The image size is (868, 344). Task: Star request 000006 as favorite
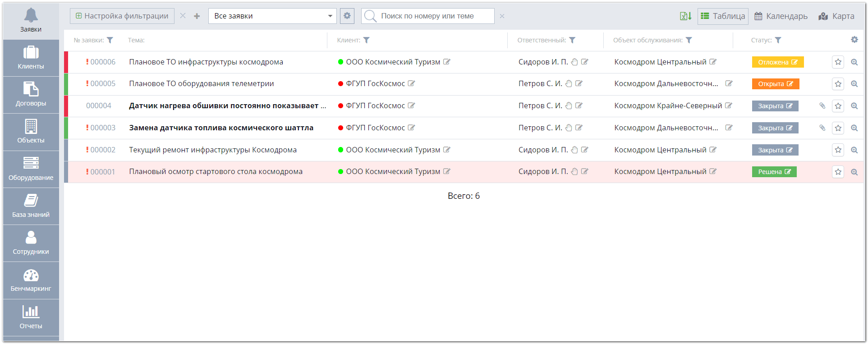click(838, 62)
